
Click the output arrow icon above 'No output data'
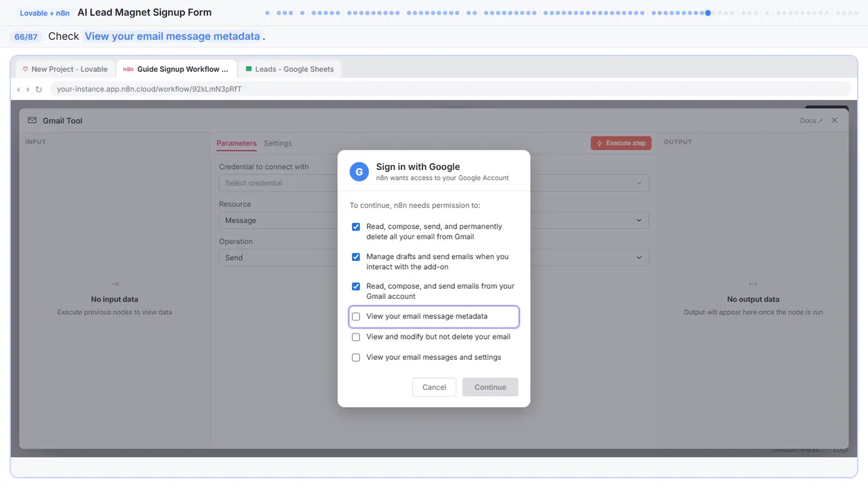[x=753, y=285]
